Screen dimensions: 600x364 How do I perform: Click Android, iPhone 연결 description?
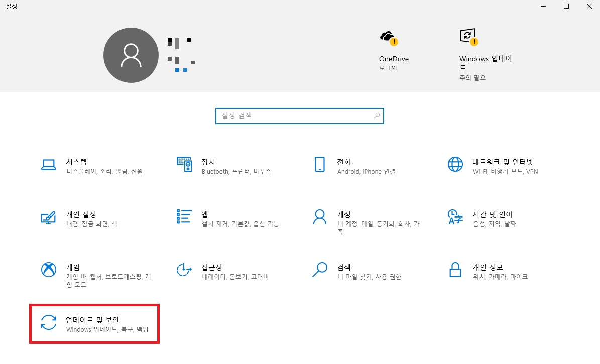[366, 172]
